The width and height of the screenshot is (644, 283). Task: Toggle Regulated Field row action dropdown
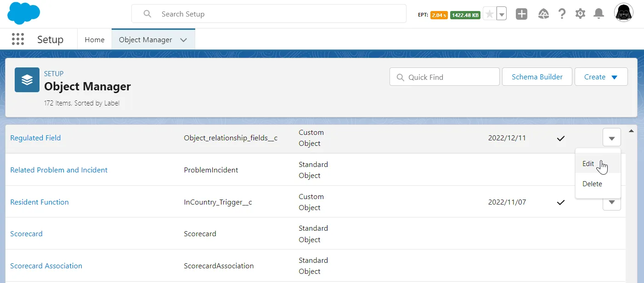pos(611,138)
